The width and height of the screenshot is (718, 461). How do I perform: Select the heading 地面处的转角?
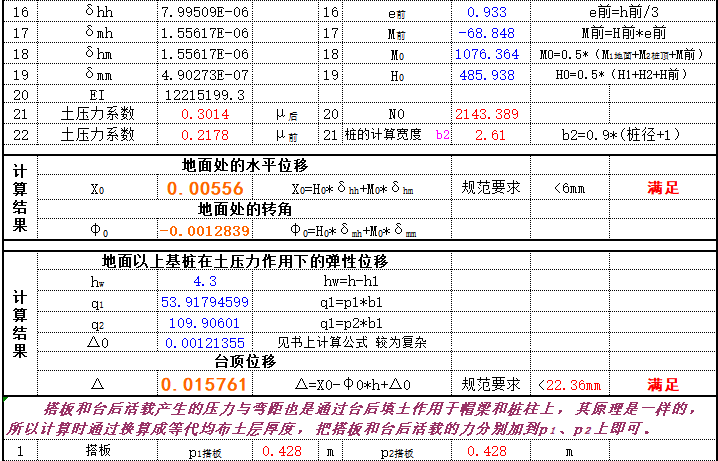point(245,209)
